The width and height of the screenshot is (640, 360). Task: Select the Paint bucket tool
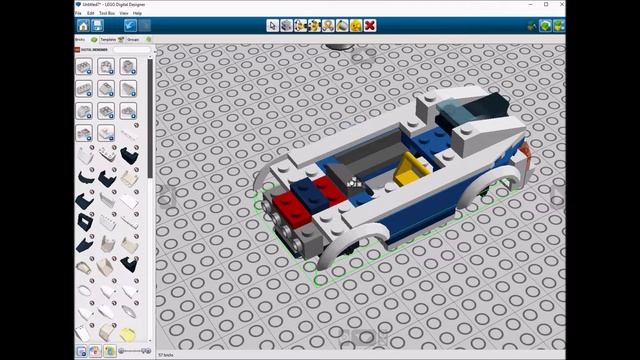(342, 26)
